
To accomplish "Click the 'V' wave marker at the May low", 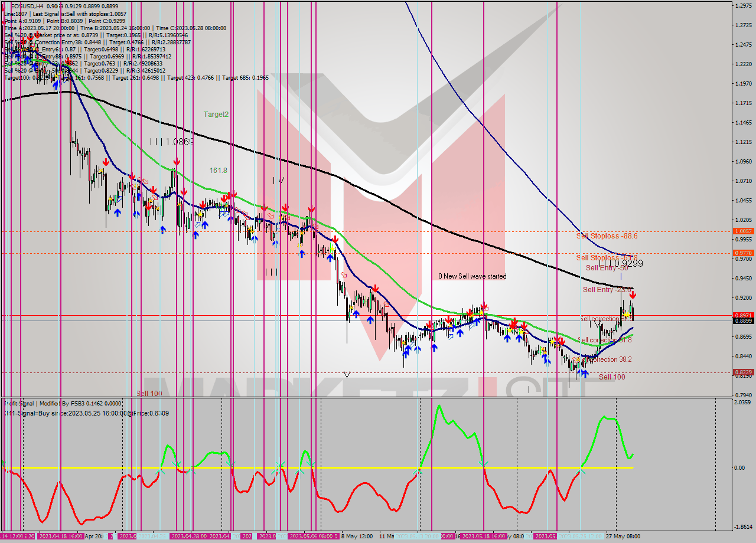I will tap(347, 374).
